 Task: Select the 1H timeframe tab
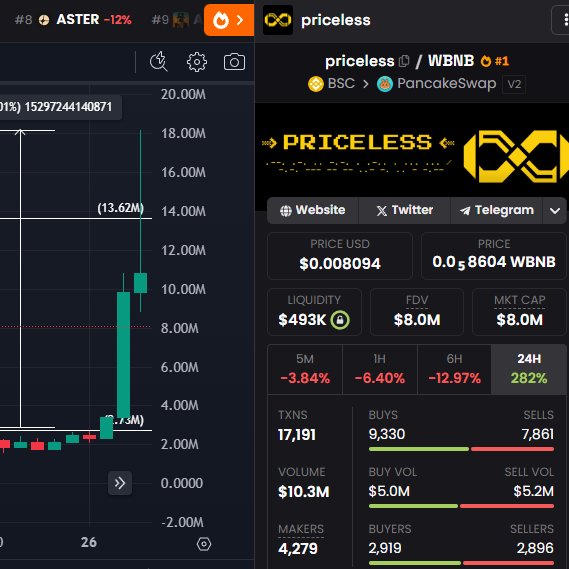380,369
